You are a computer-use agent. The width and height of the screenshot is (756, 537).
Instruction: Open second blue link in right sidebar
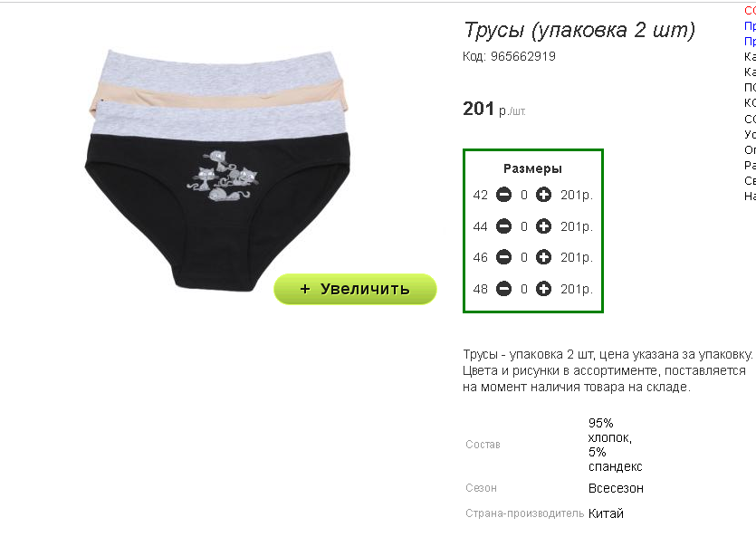click(750, 42)
